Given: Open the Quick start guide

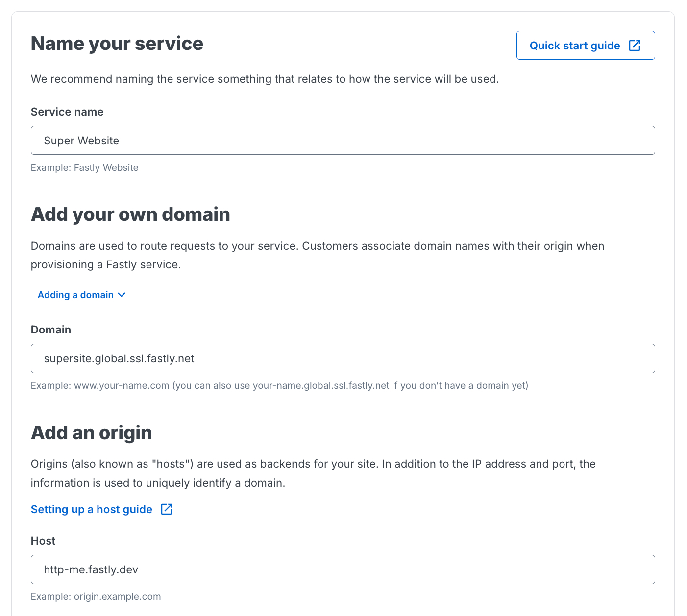Looking at the screenshot, I should [574, 45].
